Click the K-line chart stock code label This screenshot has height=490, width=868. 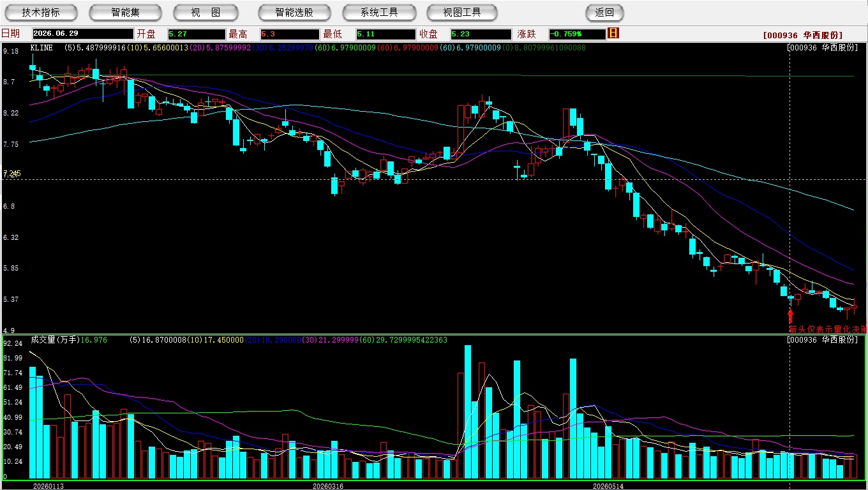[x=823, y=48]
